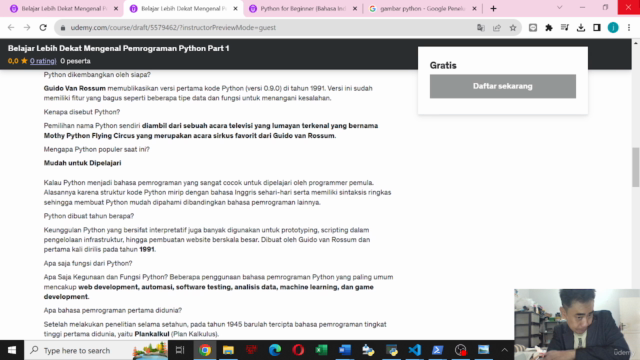Screen dimensions: 640x360
Task: Click Mengapa Python populer saat ini? line
Action: 97,149
